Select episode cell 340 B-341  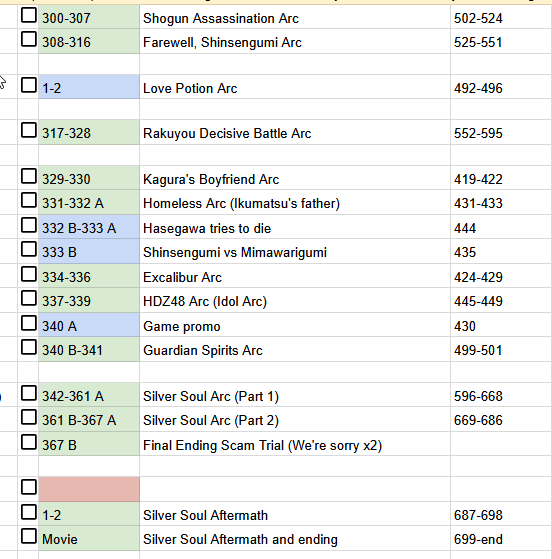(x=89, y=349)
